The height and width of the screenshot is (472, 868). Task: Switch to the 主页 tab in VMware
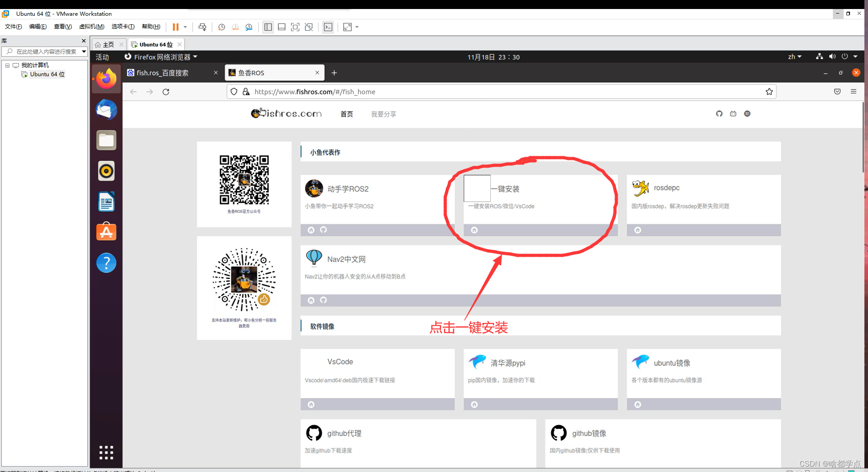pyautogui.click(x=108, y=45)
